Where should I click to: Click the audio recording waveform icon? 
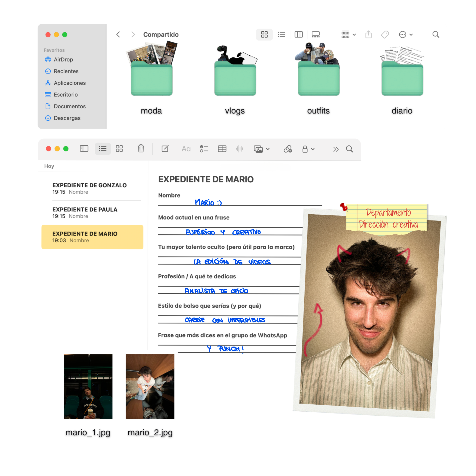coord(239,149)
